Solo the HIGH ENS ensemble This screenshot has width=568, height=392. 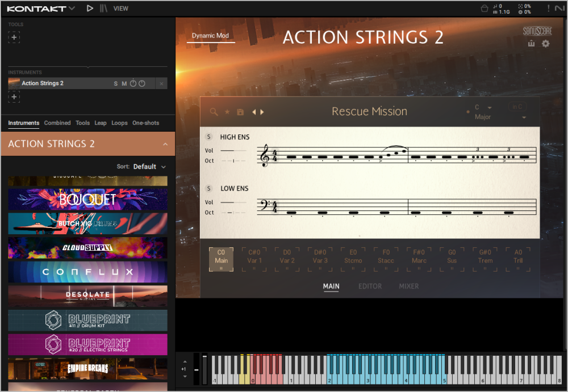tap(208, 137)
